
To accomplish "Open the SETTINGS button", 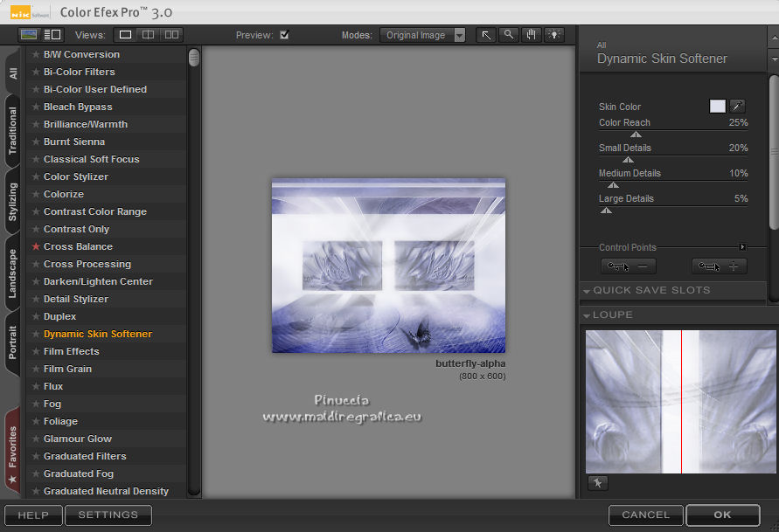I will click(x=108, y=515).
